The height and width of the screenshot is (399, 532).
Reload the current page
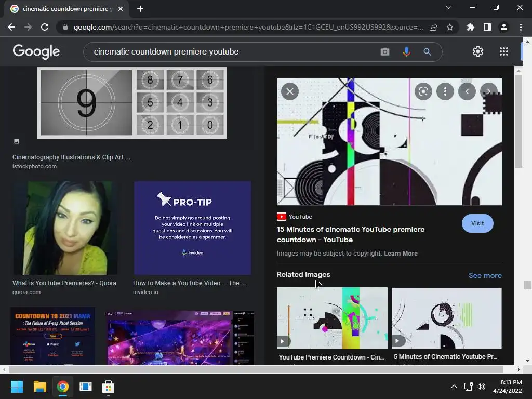click(x=45, y=27)
